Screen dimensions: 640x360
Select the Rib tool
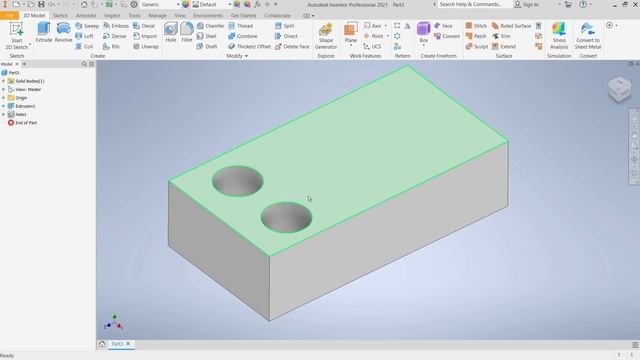111,47
